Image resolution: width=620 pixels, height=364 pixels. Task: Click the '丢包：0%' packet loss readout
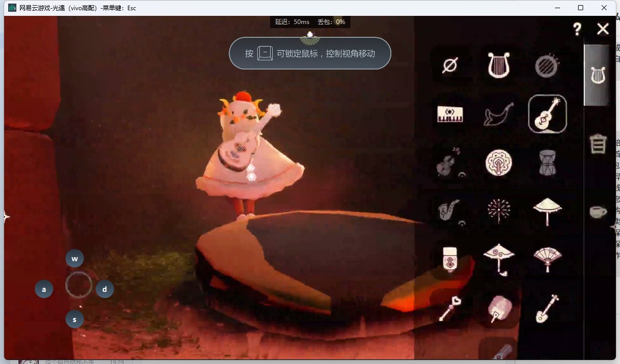(x=331, y=22)
